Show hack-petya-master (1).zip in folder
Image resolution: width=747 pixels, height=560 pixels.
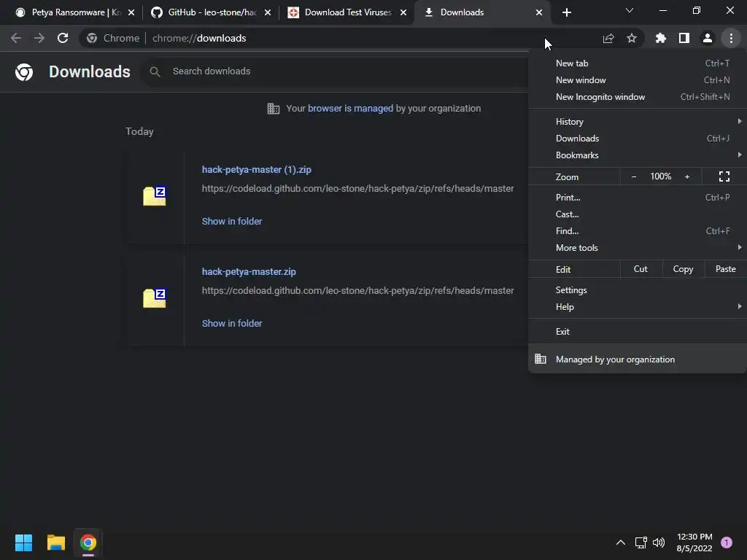(232, 221)
